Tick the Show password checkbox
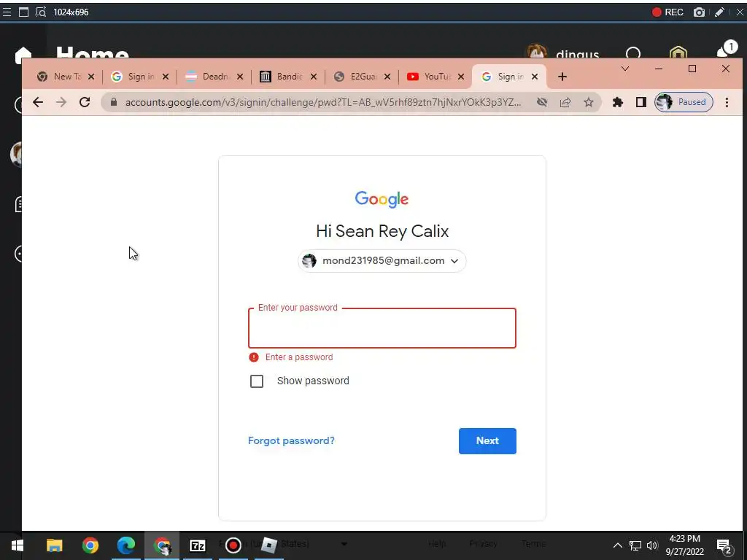Screen dimensions: 747x560 pyautogui.click(x=257, y=381)
